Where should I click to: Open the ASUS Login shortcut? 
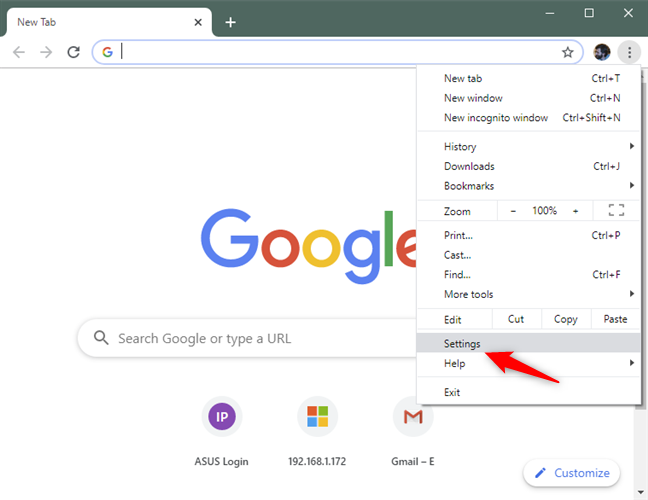pos(222,432)
